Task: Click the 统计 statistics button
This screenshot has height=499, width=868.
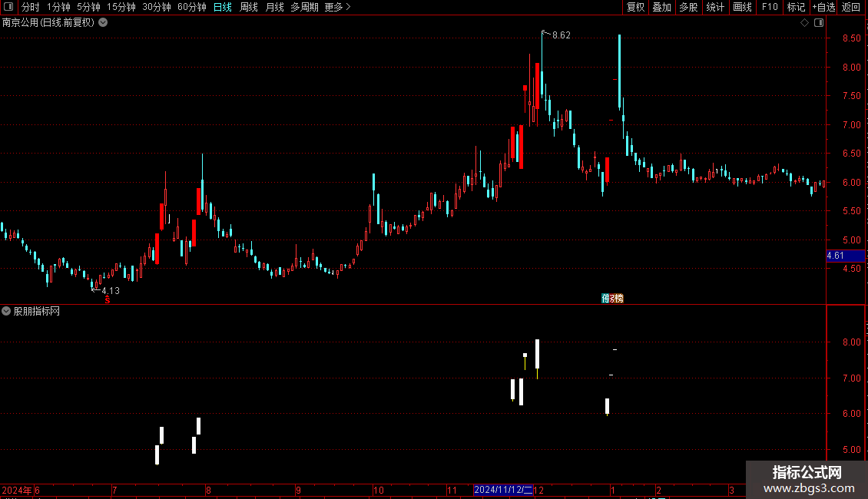Action: (714, 7)
